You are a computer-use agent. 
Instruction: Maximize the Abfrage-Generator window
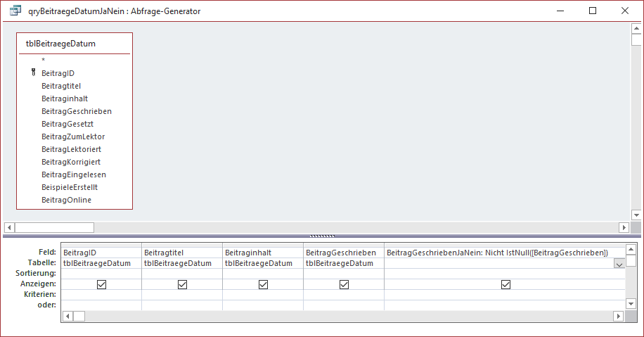pos(593,11)
